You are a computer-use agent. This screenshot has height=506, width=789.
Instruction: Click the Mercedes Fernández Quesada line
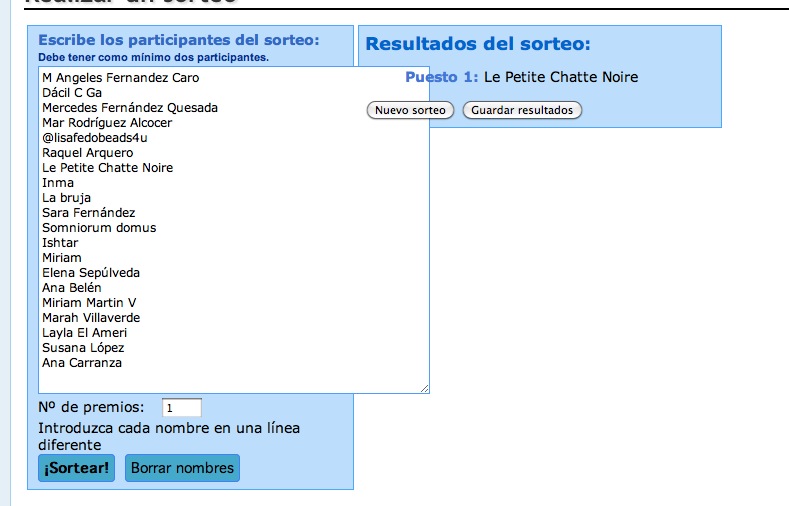pyautogui.click(x=129, y=108)
